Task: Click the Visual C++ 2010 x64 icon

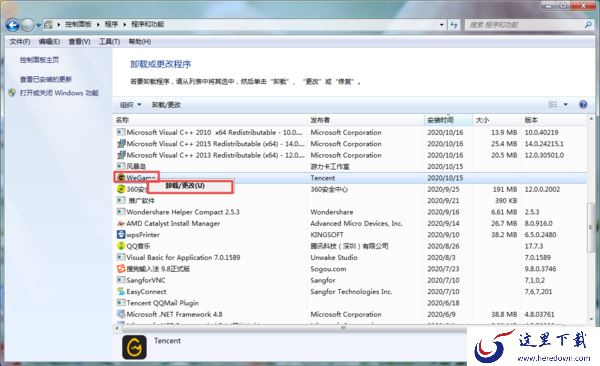Action: (121, 132)
